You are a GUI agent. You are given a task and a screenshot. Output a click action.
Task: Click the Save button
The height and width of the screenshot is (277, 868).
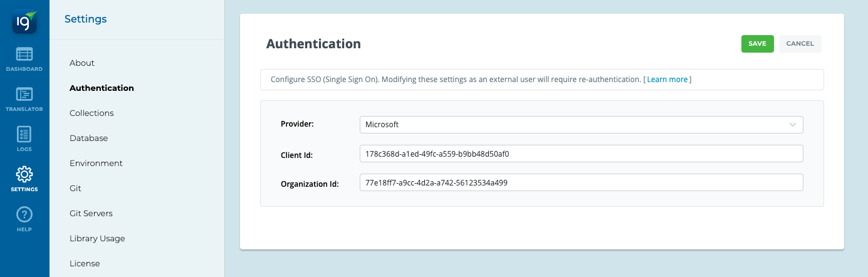coord(757,44)
